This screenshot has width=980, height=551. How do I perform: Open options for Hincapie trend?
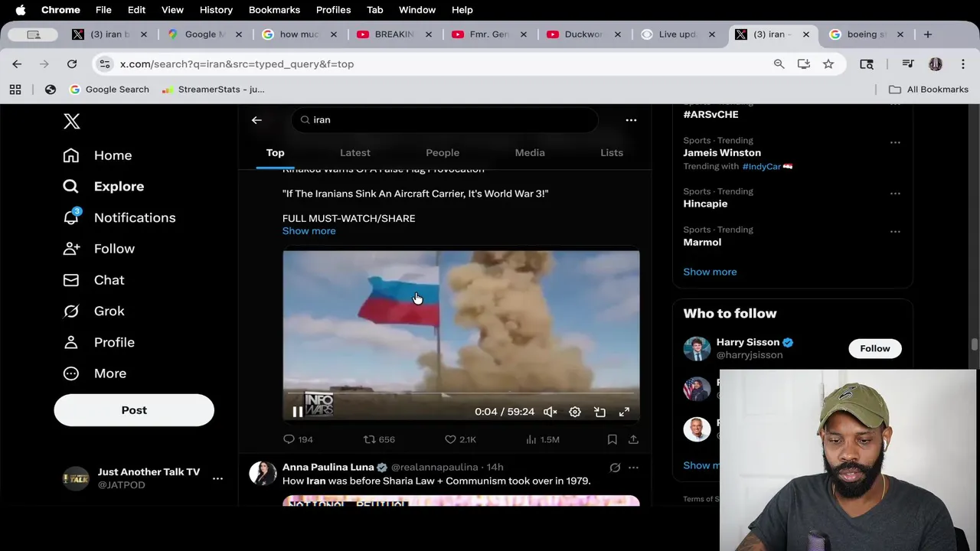pos(895,194)
